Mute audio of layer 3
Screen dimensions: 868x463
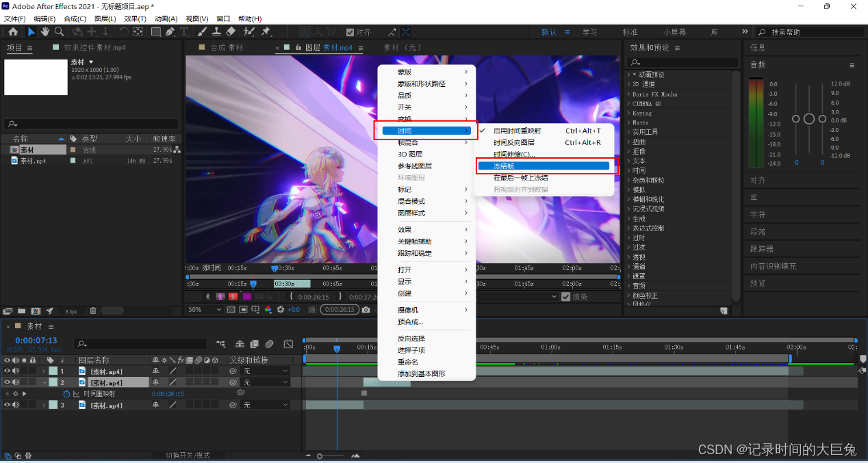click(16, 406)
